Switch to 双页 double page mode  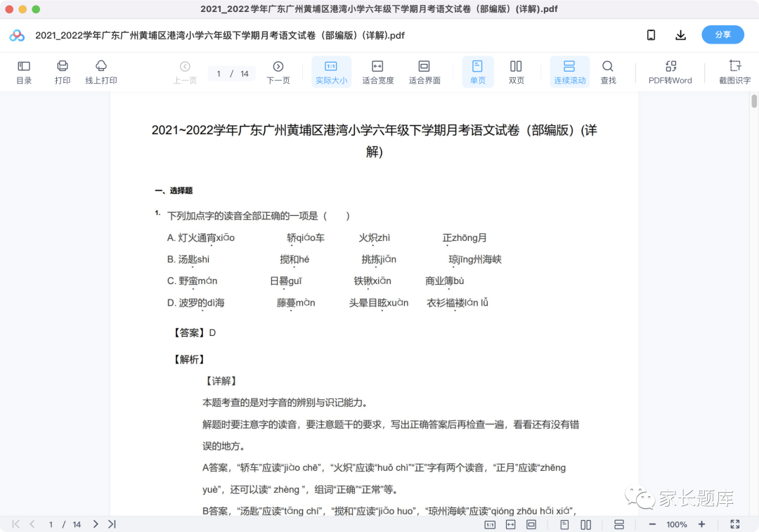[x=516, y=72]
